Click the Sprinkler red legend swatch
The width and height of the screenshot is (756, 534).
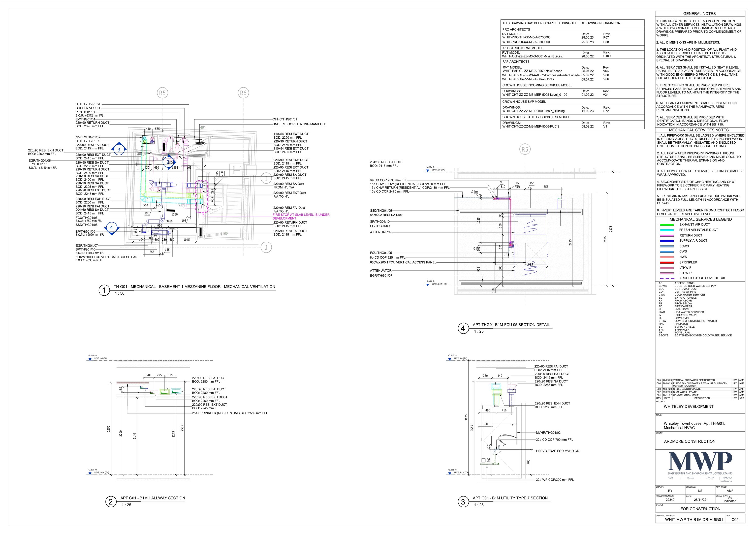667,262
